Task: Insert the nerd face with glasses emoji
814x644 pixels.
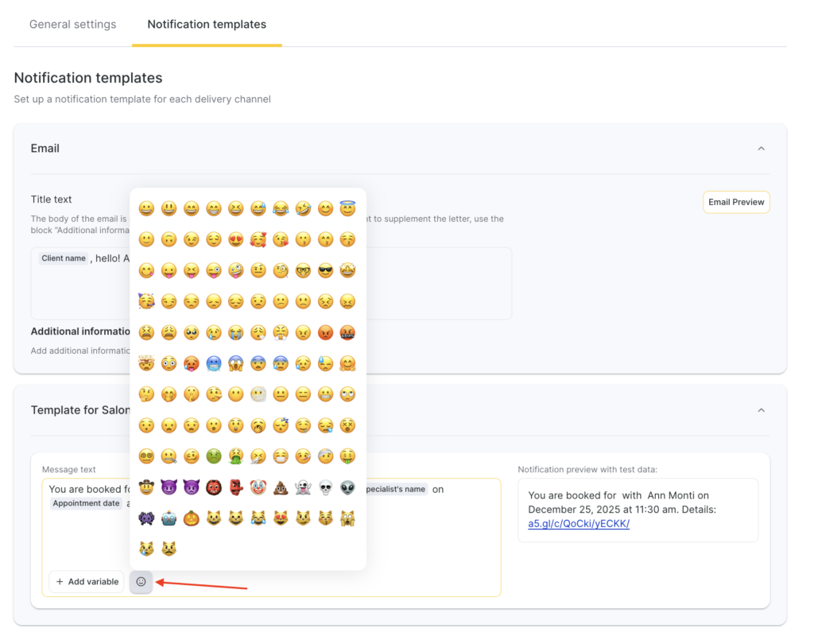Action: coord(303,270)
